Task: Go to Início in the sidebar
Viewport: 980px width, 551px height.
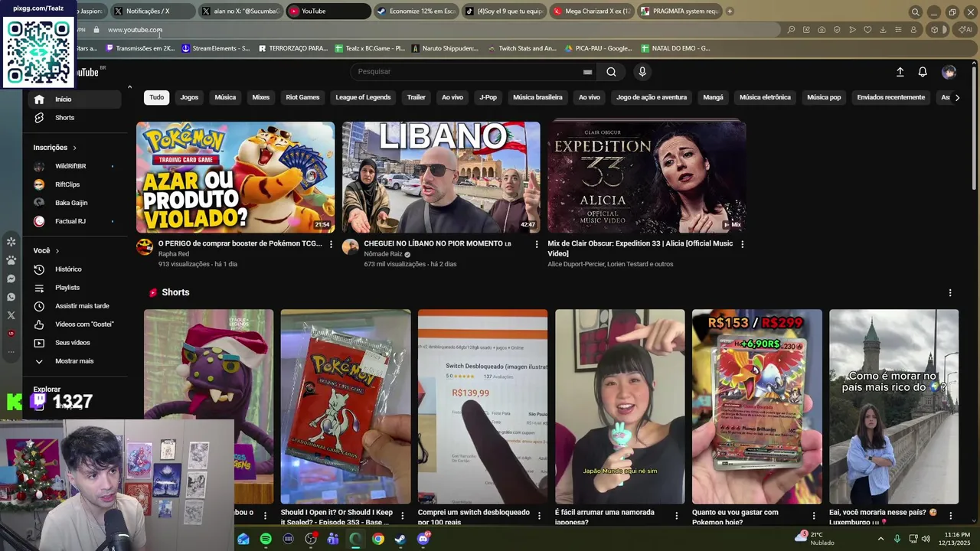Action: [x=74, y=99]
